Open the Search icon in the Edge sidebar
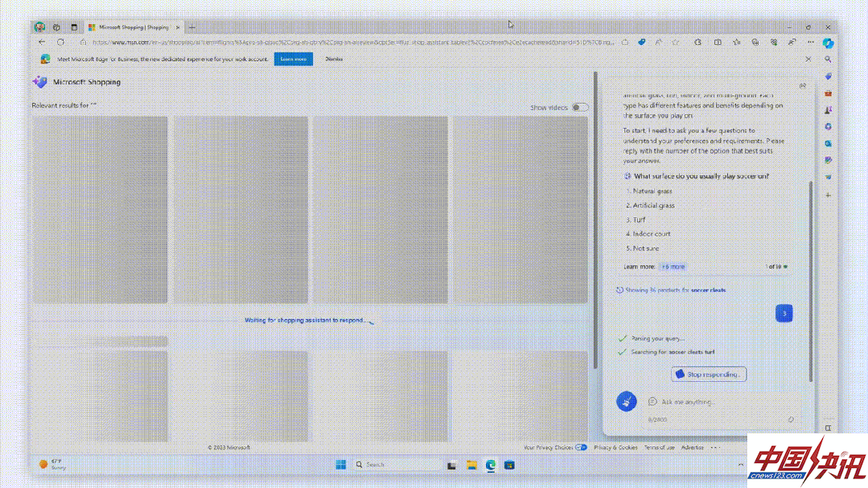The width and height of the screenshot is (868, 488). coord(828,59)
